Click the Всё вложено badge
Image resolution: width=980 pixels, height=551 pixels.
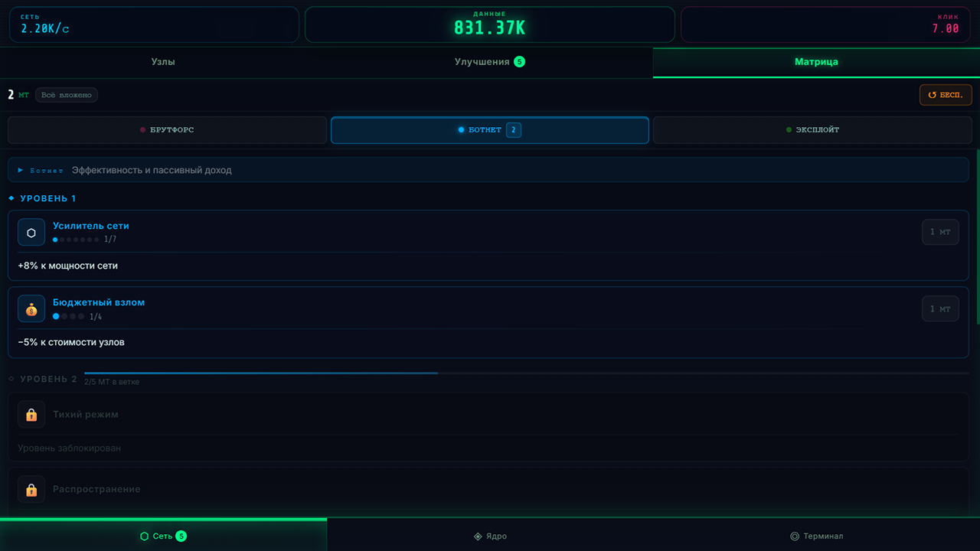coord(67,94)
